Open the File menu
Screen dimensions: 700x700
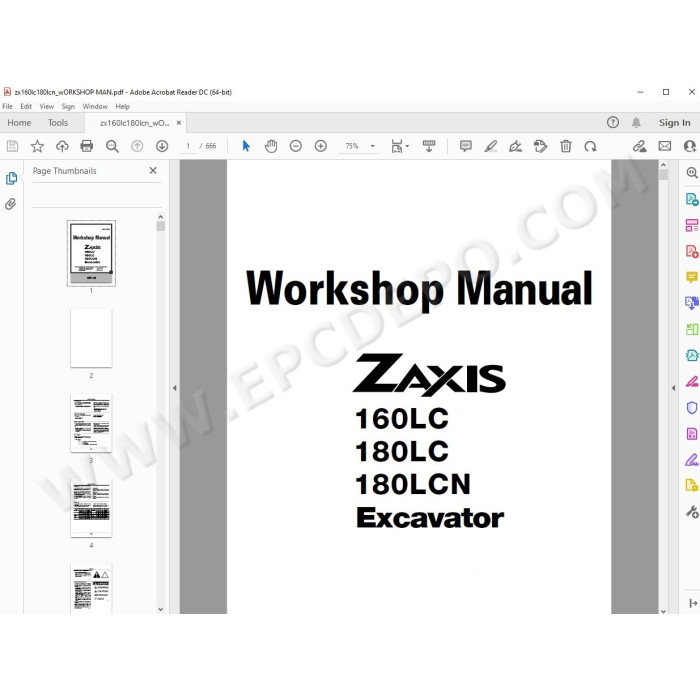8,106
